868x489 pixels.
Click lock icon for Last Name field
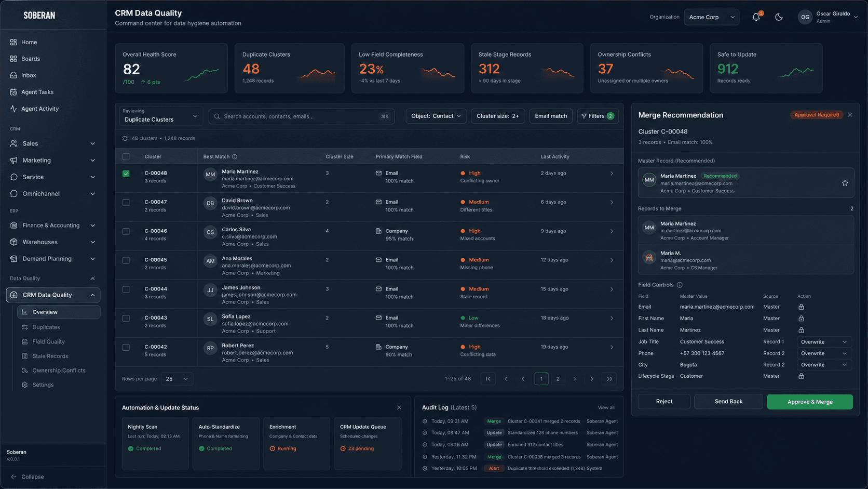point(801,330)
